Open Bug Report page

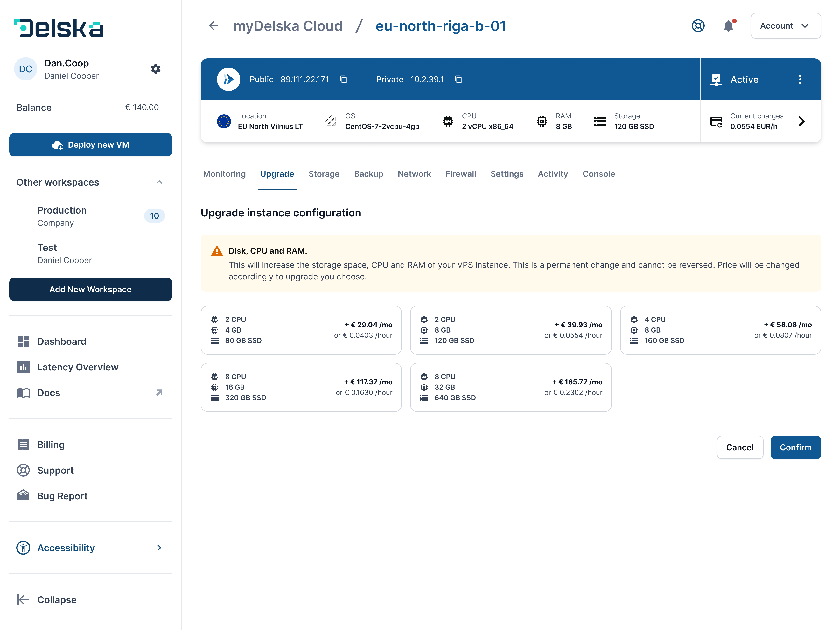click(x=90, y=496)
